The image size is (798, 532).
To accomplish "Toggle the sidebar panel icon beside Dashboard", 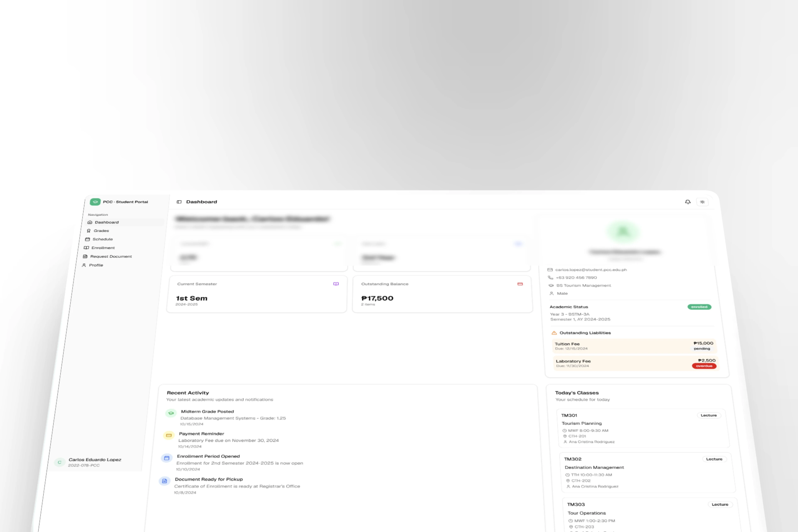I will click(x=179, y=202).
